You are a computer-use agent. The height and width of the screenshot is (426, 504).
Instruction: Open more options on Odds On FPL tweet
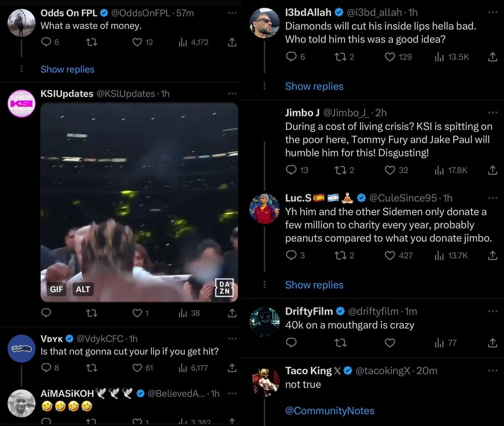232,13
